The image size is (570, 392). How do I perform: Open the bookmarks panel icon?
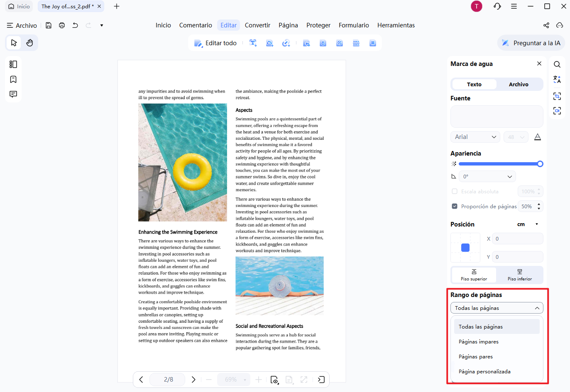(x=13, y=79)
